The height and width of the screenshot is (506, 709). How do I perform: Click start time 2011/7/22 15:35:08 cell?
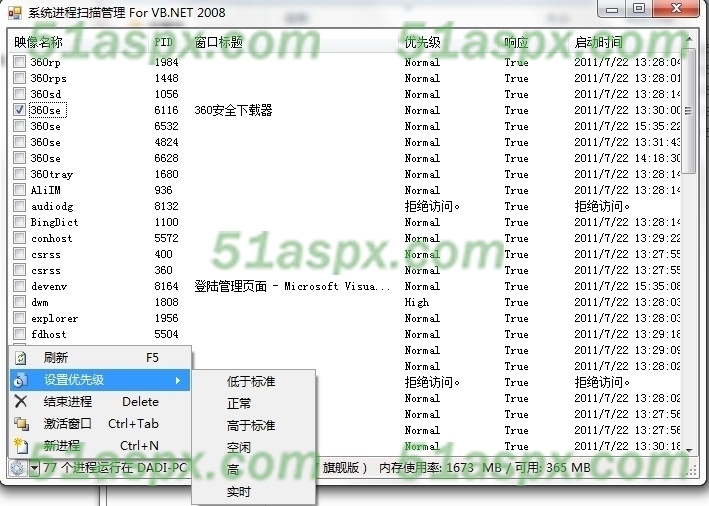627,286
